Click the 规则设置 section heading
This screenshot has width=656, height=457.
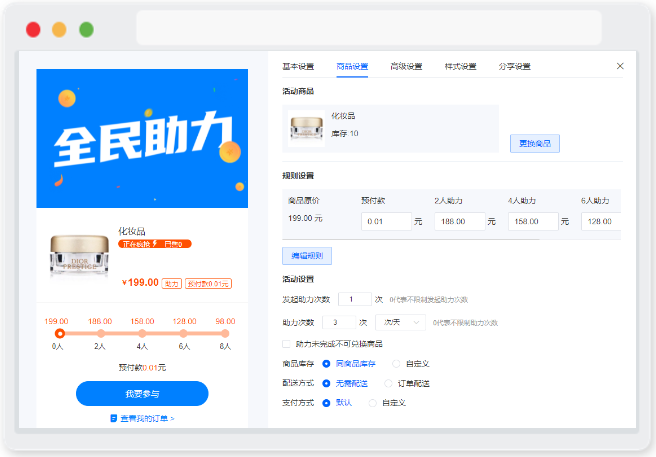click(x=298, y=175)
